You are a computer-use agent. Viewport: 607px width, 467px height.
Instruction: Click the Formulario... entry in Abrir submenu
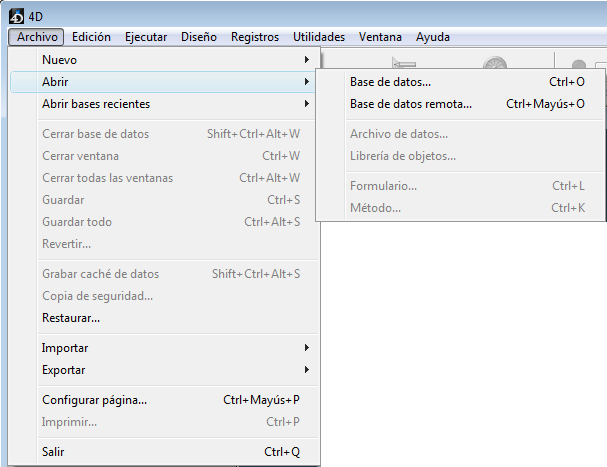click(x=383, y=186)
